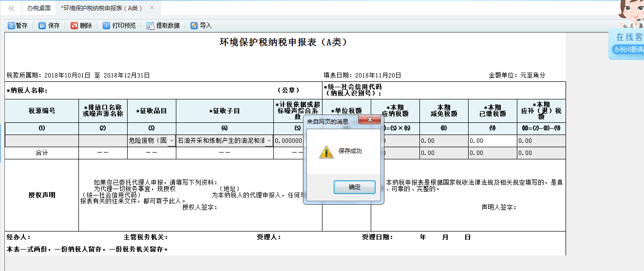
Task: Click the 计税依据 value field showing 0.000000
Action: point(288,141)
